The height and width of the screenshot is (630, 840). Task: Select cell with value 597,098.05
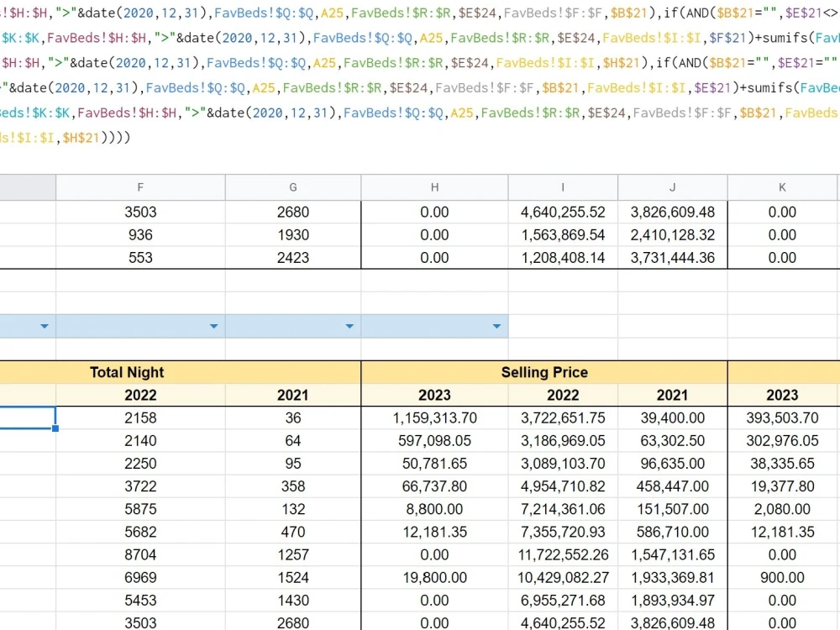tap(434, 441)
